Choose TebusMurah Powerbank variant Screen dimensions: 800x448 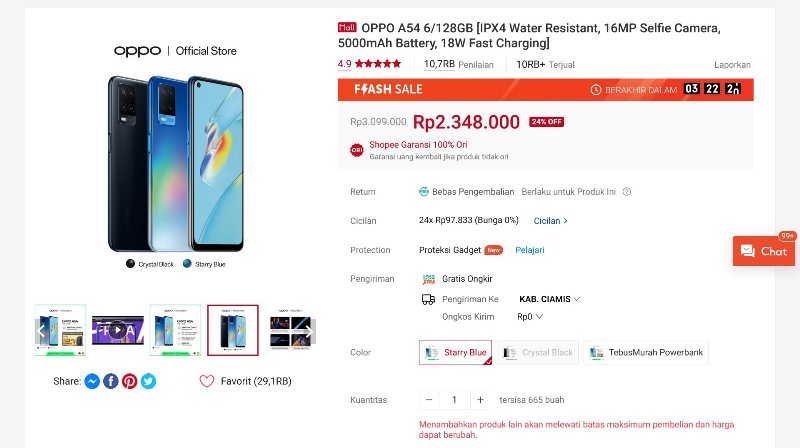click(x=646, y=353)
